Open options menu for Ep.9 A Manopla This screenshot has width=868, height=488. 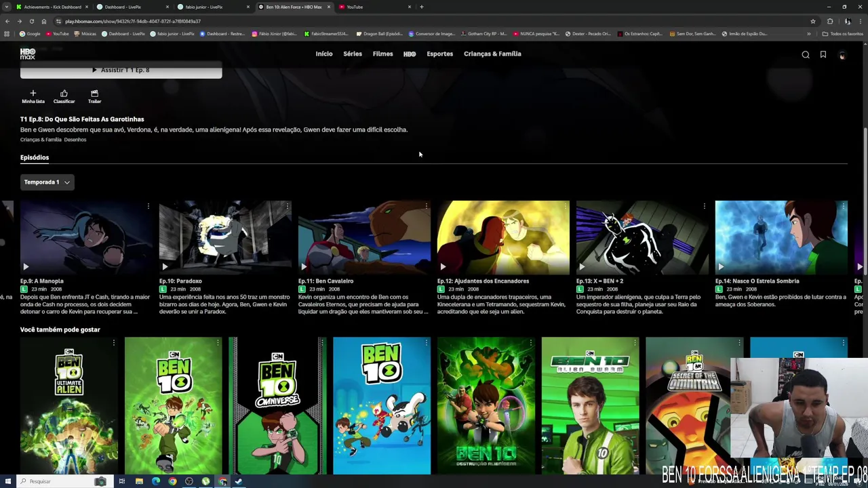point(148,205)
